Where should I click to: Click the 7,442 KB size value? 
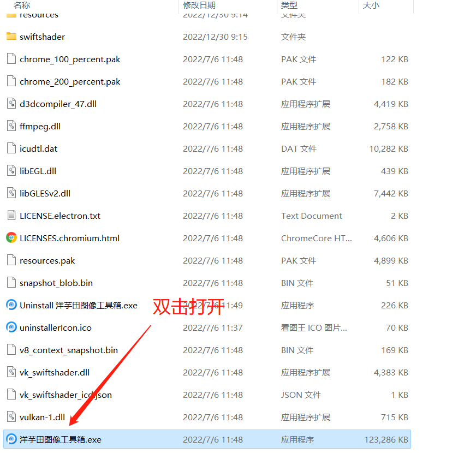[391, 193]
